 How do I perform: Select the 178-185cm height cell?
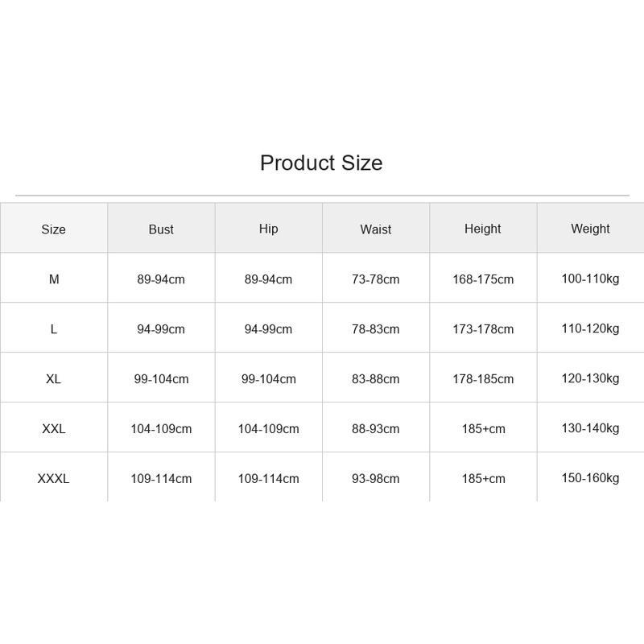(x=483, y=378)
